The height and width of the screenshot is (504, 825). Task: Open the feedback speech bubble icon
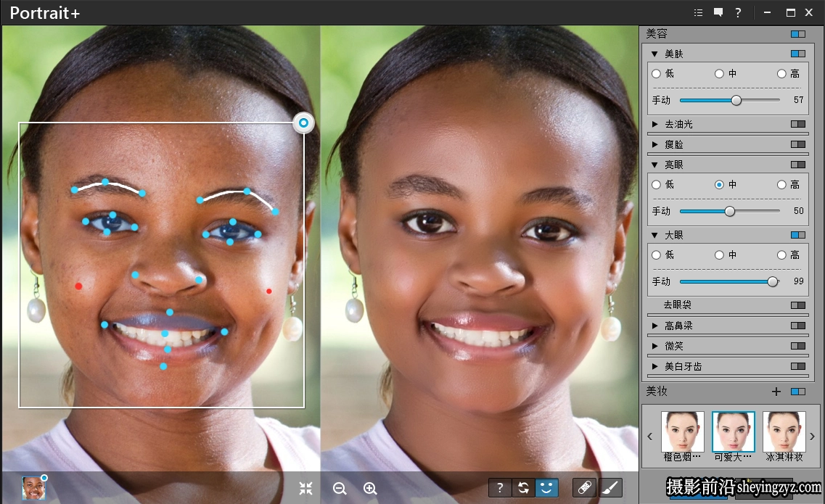(x=718, y=12)
